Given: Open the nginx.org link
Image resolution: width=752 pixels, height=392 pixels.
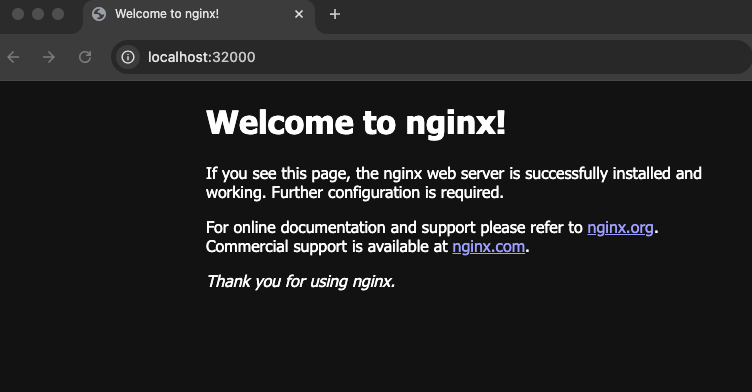Looking at the screenshot, I should click(620, 227).
